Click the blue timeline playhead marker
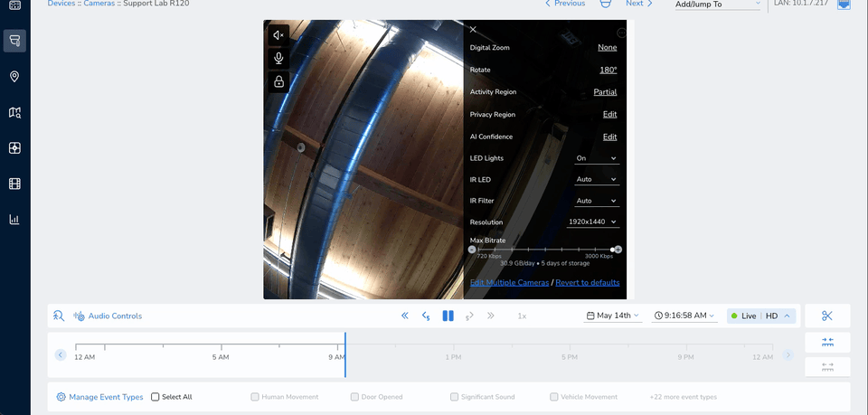This screenshot has width=868, height=415. 344,354
